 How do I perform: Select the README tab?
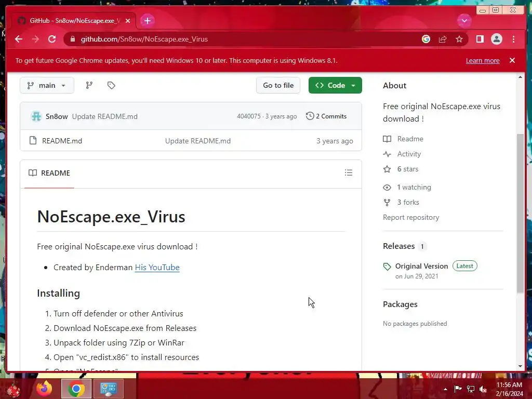[x=49, y=173]
